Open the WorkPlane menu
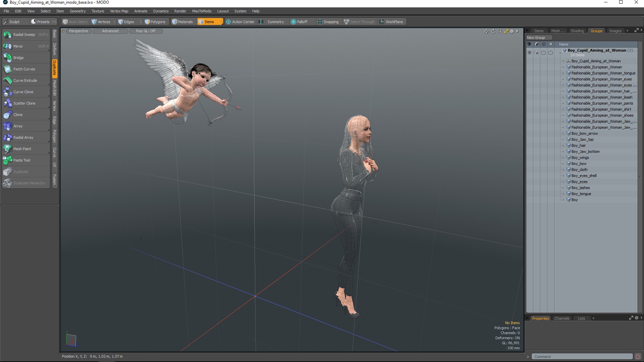Viewport: 644px width, 362px height. tap(391, 22)
